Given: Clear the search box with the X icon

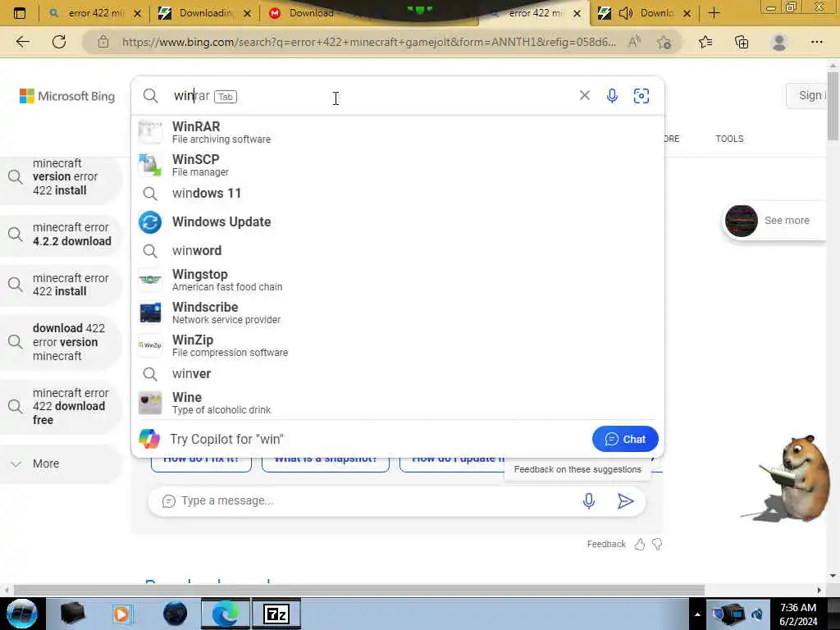Looking at the screenshot, I should (584, 95).
